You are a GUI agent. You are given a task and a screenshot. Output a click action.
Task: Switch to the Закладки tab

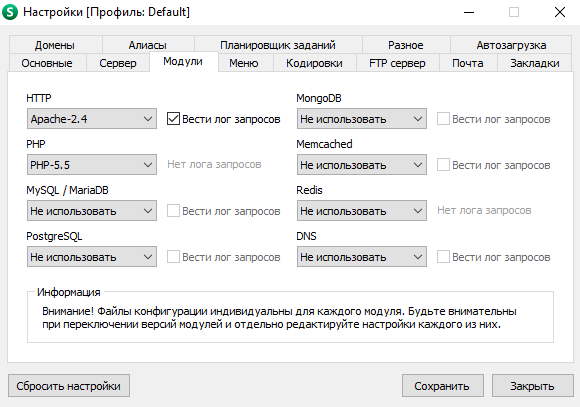point(535,63)
